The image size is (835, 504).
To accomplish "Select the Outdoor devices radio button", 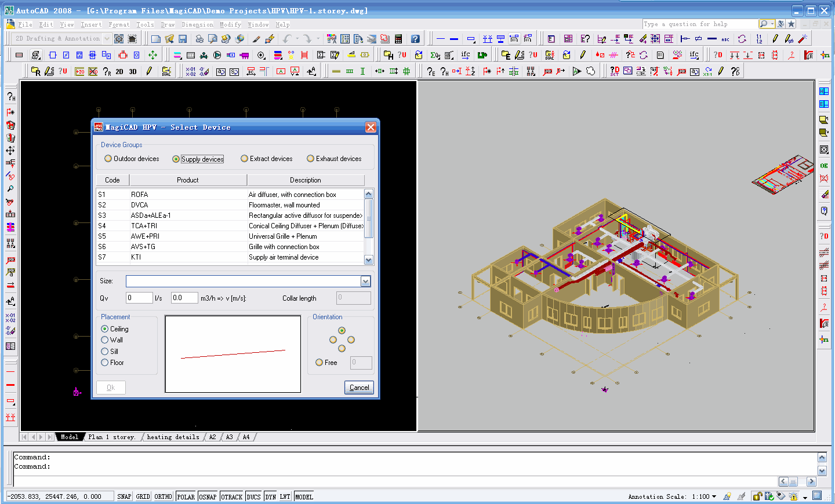I will point(108,159).
